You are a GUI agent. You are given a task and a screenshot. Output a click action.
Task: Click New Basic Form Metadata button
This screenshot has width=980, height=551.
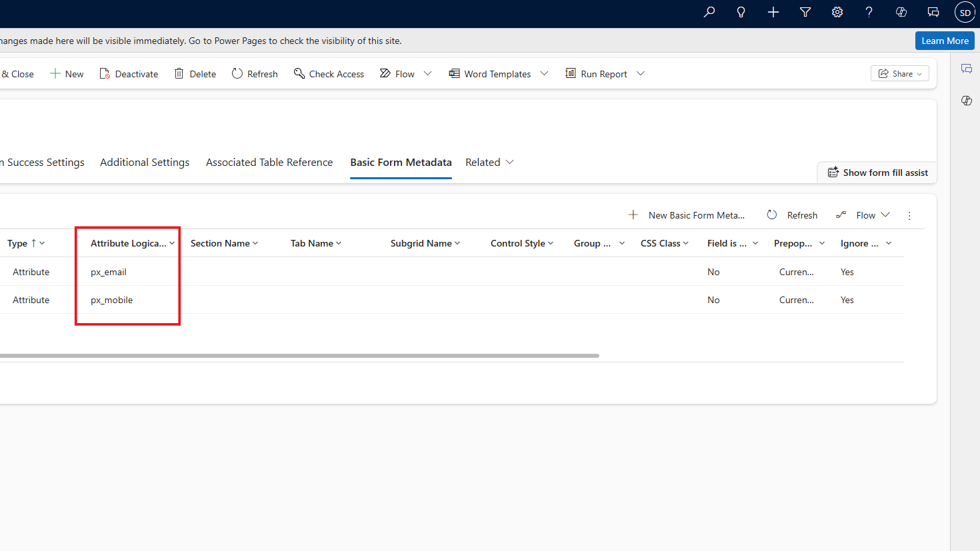click(x=687, y=215)
